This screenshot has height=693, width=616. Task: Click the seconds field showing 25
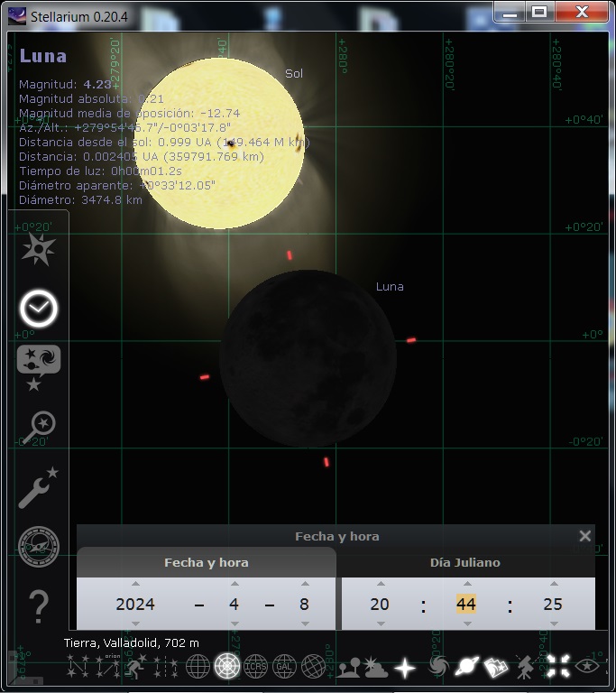click(553, 605)
